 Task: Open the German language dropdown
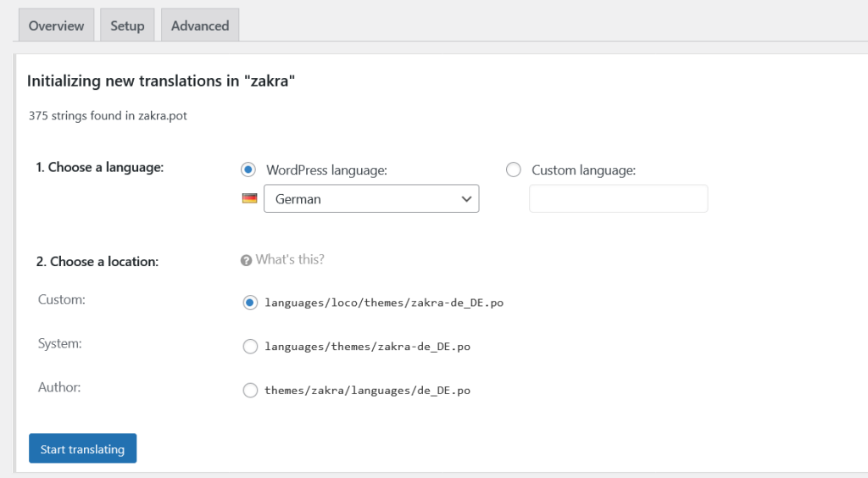371,198
